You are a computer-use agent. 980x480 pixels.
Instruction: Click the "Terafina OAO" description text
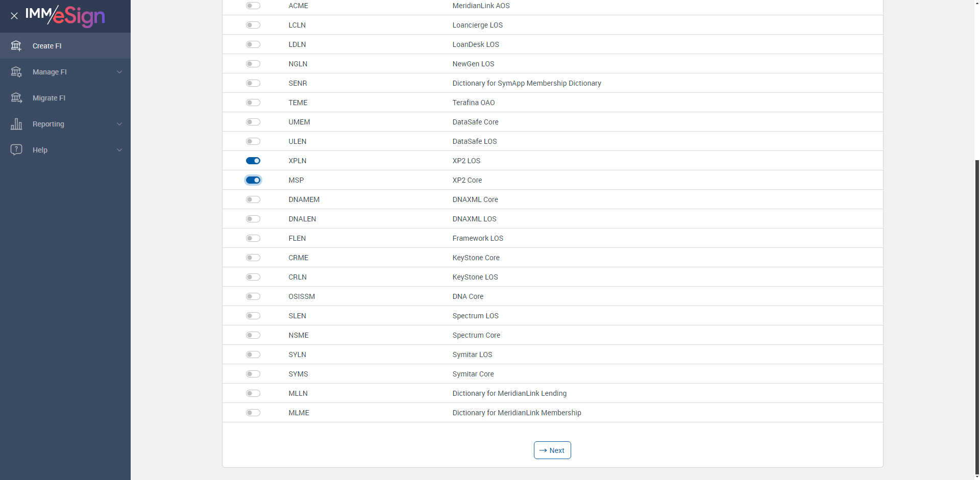click(x=474, y=103)
